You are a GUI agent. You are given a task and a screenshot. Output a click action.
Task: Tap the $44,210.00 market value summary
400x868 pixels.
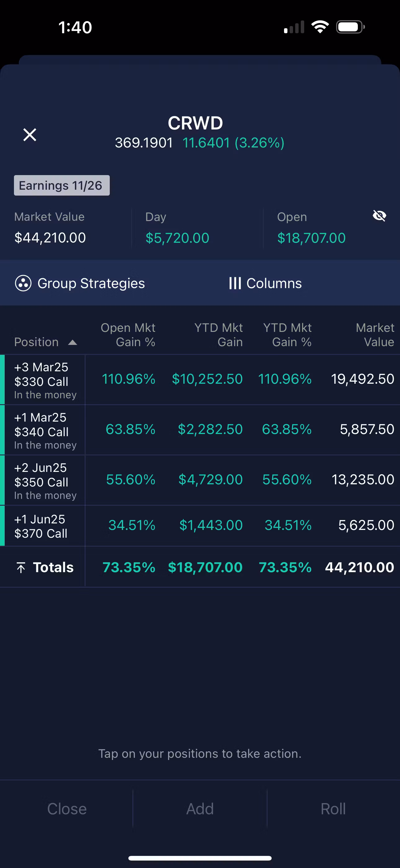click(x=50, y=238)
